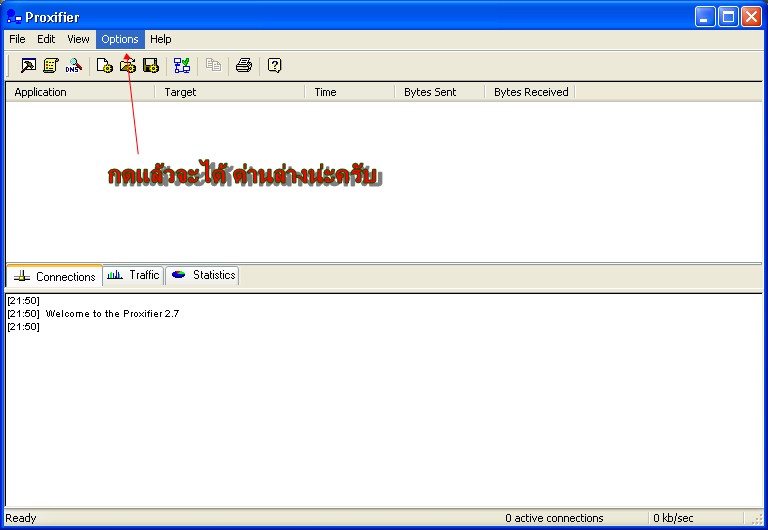Viewport: 768px width, 530px height.
Task: Open the Options menu
Action: (120, 39)
